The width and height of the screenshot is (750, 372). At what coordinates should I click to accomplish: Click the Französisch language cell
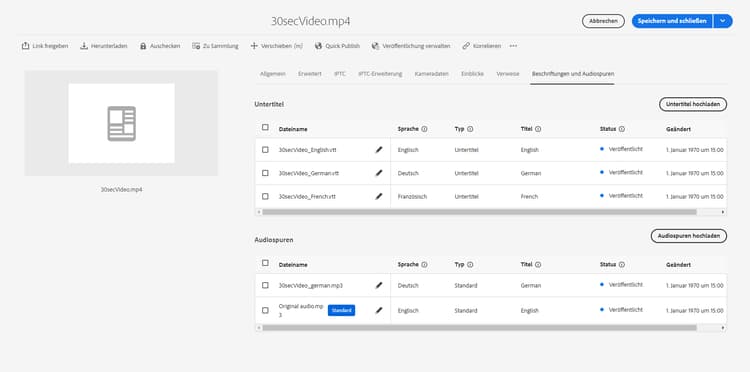click(412, 197)
